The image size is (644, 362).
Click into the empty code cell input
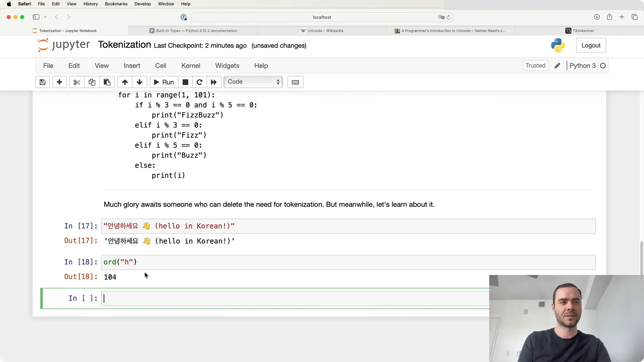[x=295, y=298]
